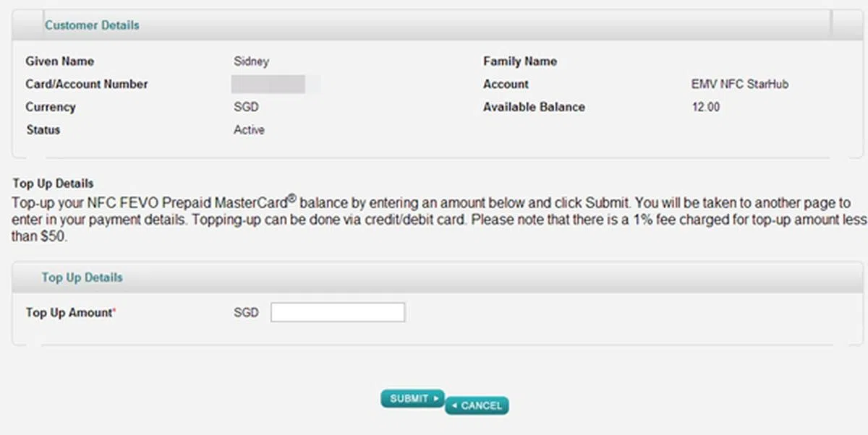868x435 pixels.
Task: Select the EMV NFC StarHub account value
Action: point(739,85)
